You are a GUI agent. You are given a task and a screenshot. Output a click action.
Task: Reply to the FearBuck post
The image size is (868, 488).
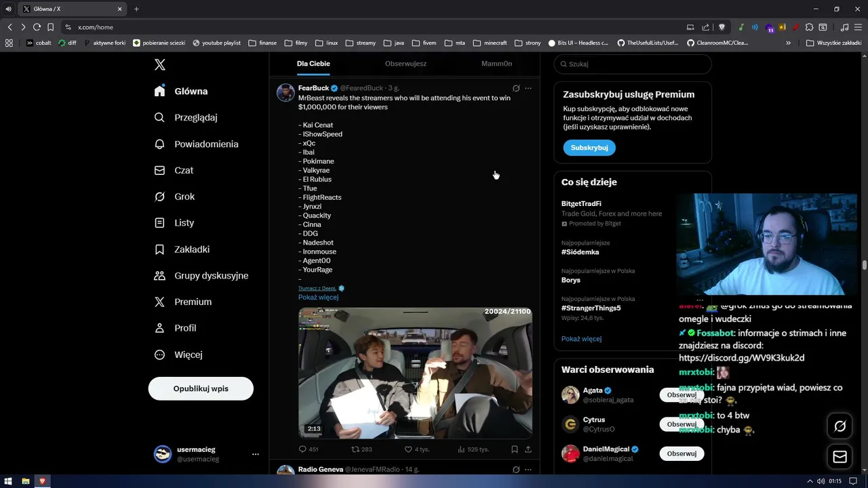click(x=309, y=449)
